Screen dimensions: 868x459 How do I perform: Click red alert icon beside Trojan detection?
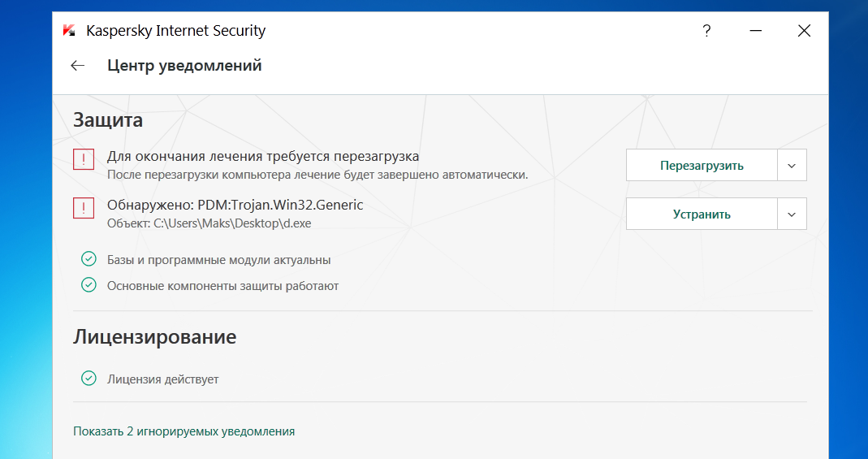click(84, 209)
